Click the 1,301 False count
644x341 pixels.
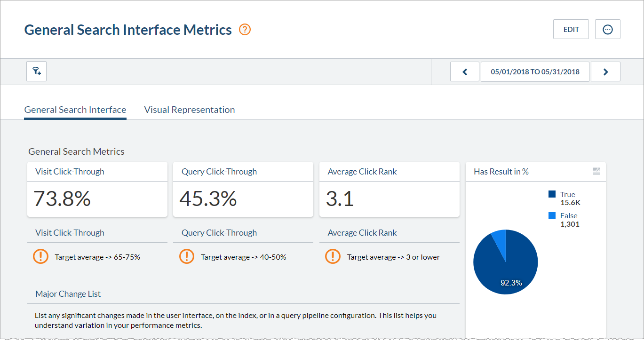tap(570, 224)
